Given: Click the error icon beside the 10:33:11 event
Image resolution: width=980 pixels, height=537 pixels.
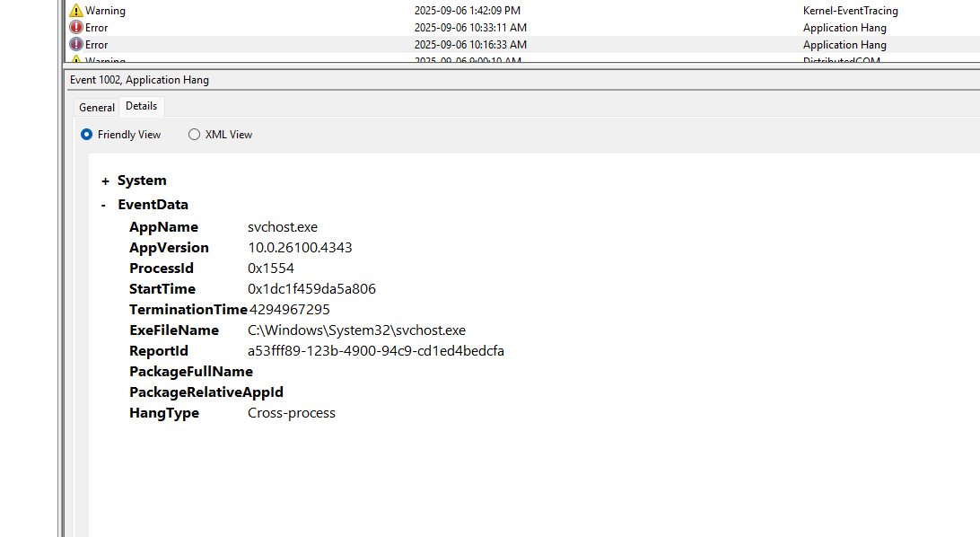Looking at the screenshot, I should 76,27.
